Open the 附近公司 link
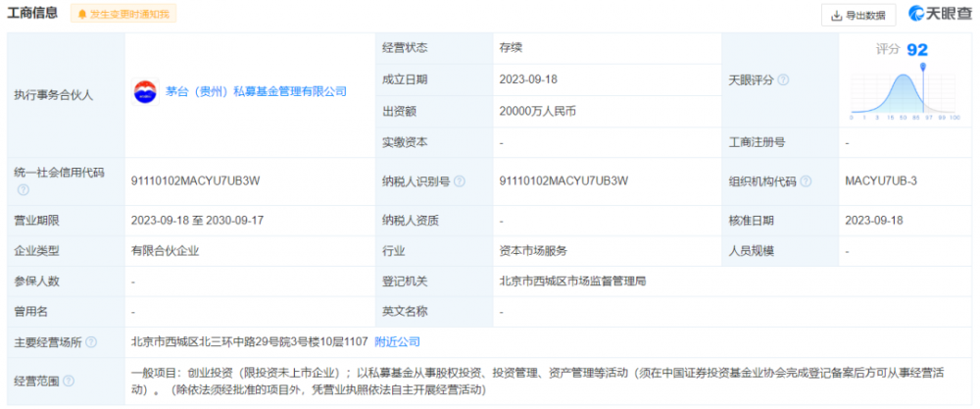This screenshot has height=409, width=980. [x=397, y=342]
